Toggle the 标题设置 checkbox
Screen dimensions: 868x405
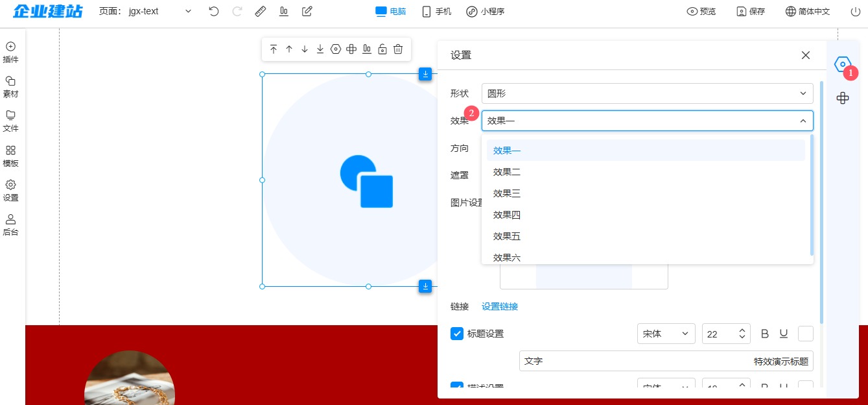coord(457,334)
